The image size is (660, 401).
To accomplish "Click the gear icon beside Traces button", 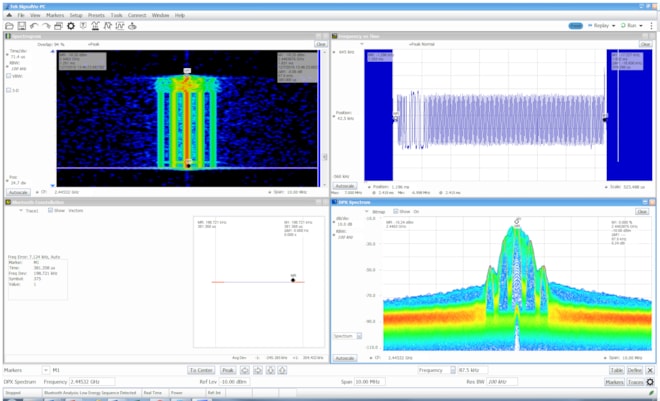I will [650, 382].
